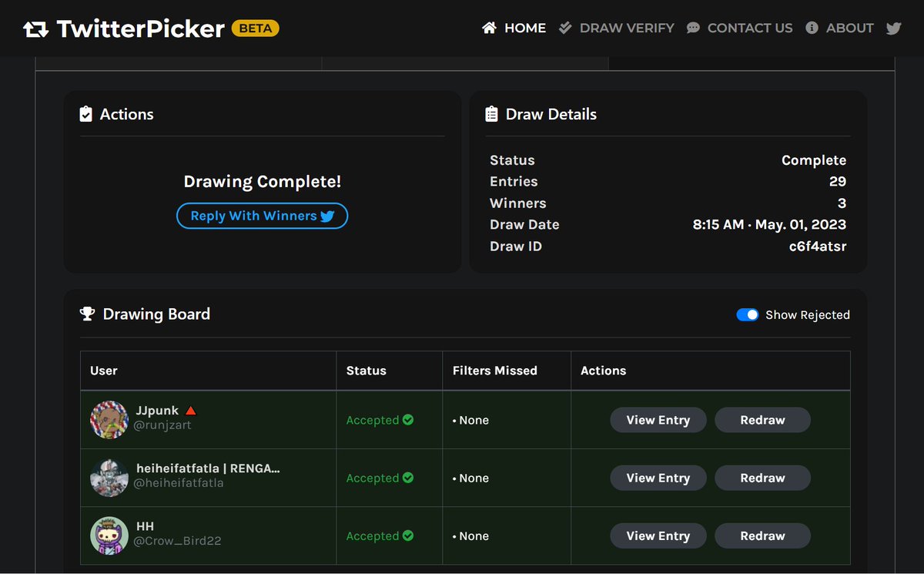Click heiheifatfatla's profile avatar
This screenshot has height=574, width=924.
click(x=109, y=478)
